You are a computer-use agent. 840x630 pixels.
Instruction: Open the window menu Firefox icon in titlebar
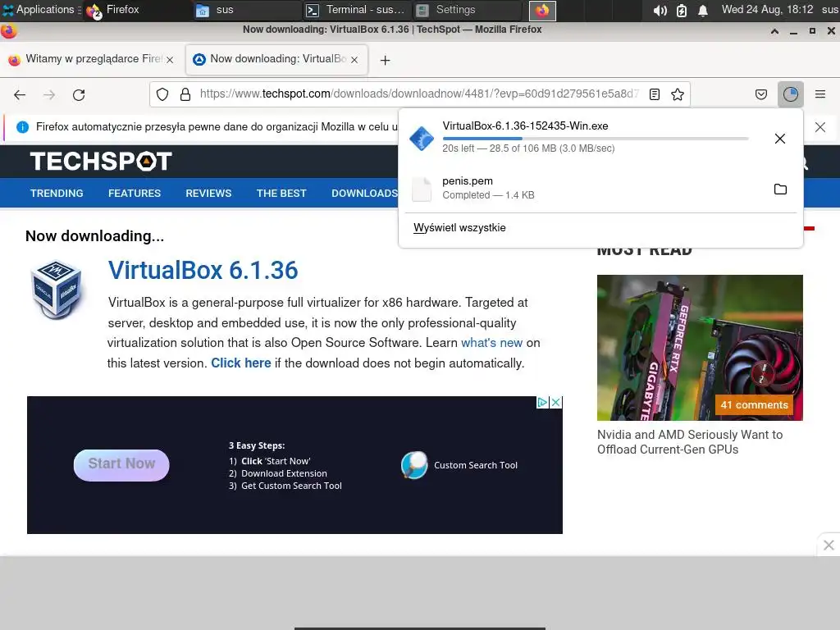tap(8, 30)
